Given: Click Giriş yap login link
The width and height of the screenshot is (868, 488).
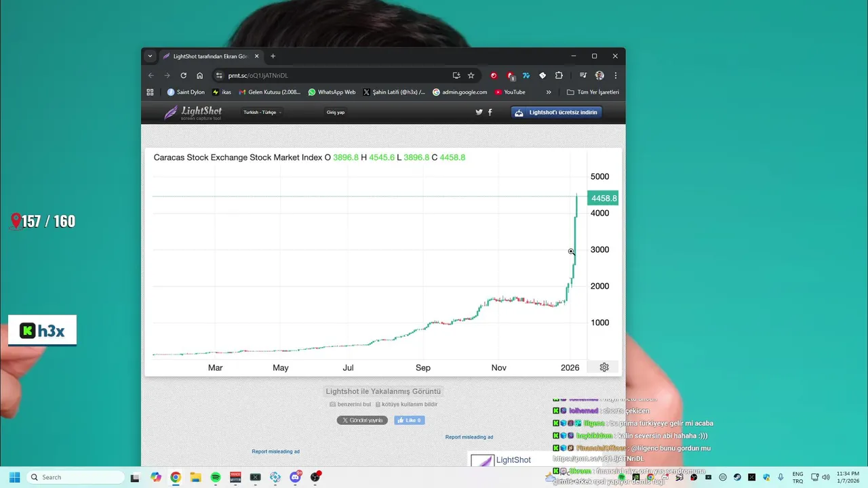Looking at the screenshot, I should pos(336,113).
